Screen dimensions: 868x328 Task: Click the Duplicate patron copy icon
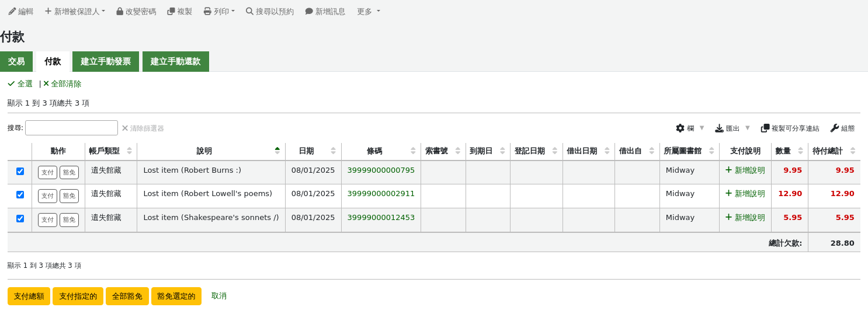pos(171,11)
